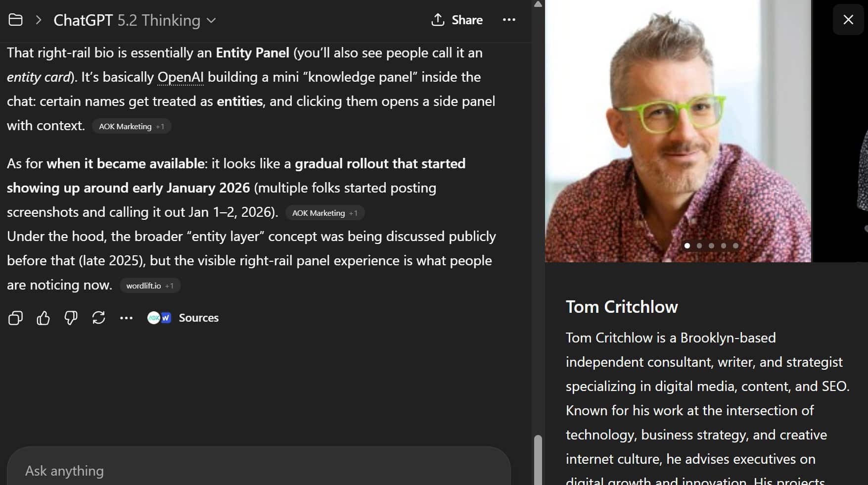The height and width of the screenshot is (485, 868).
Task: Click the folder icon in header
Action: pyautogui.click(x=16, y=20)
